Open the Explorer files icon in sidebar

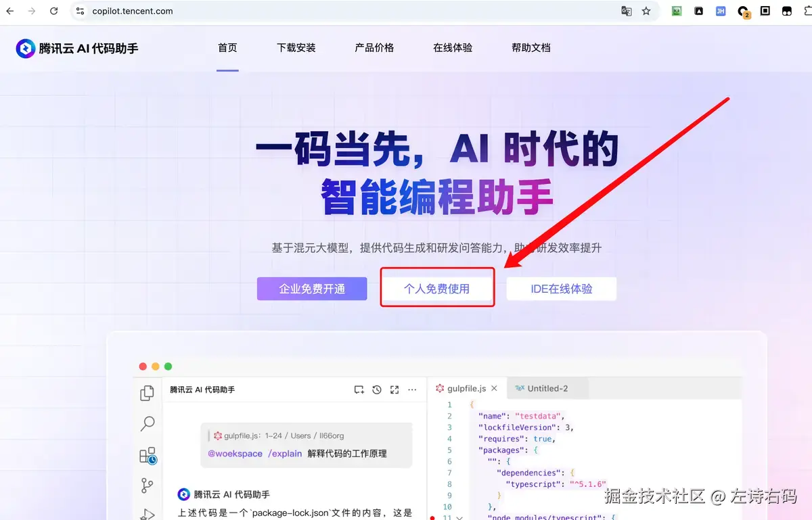coord(147,394)
